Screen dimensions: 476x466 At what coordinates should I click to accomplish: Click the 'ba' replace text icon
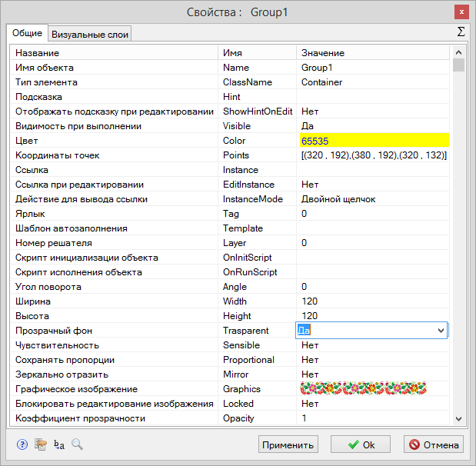[x=59, y=444]
